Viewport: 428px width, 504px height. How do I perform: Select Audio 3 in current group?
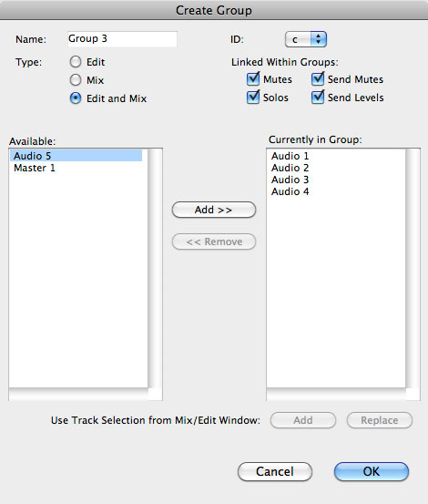pos(336,180)
